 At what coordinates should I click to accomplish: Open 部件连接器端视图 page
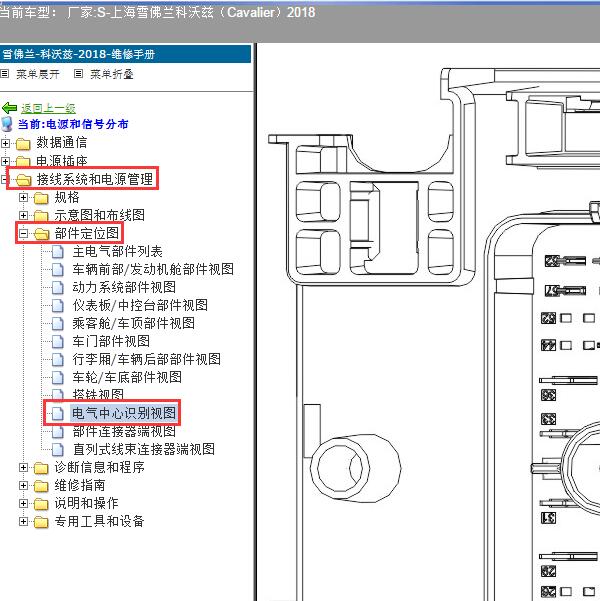click(x=124, y=431)
